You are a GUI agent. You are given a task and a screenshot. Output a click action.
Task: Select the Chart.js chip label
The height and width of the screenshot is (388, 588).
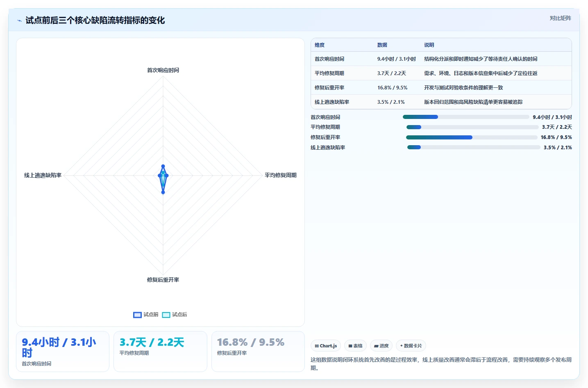[328, 346]
